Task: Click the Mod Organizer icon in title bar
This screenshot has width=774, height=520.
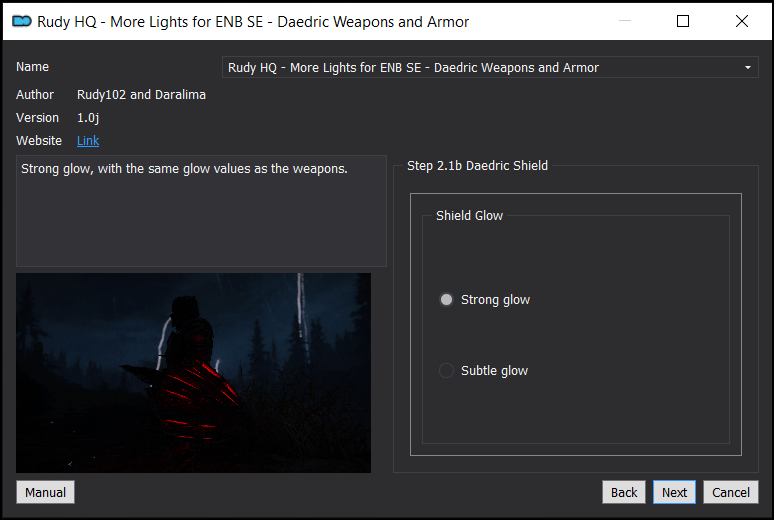Action: click(x=22, y=21)
